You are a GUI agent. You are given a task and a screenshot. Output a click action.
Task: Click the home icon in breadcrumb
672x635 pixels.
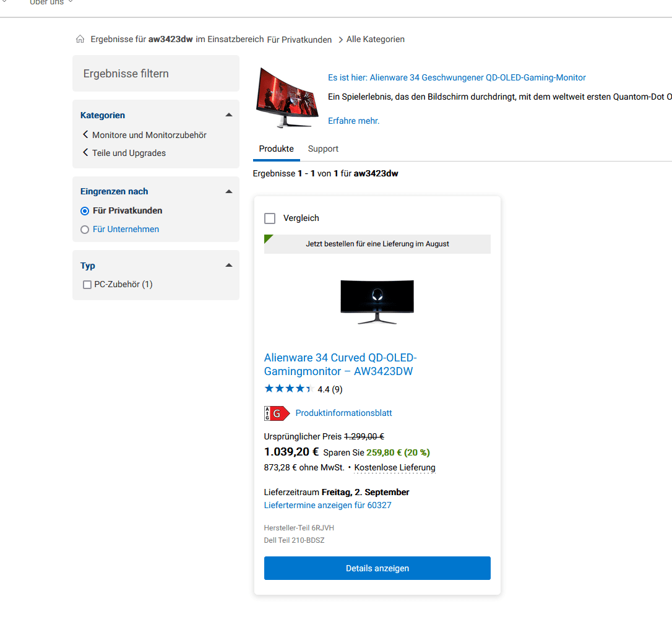(80, 40)
